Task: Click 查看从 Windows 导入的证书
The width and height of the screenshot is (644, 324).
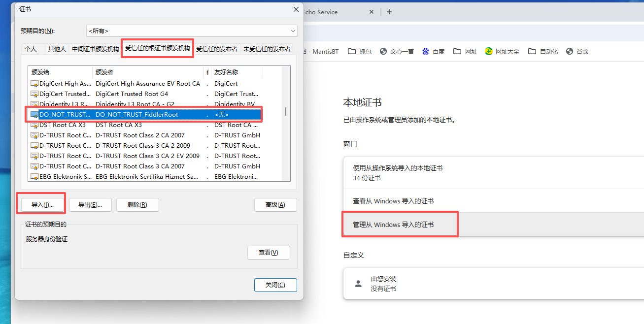Action: click(494, 201)
